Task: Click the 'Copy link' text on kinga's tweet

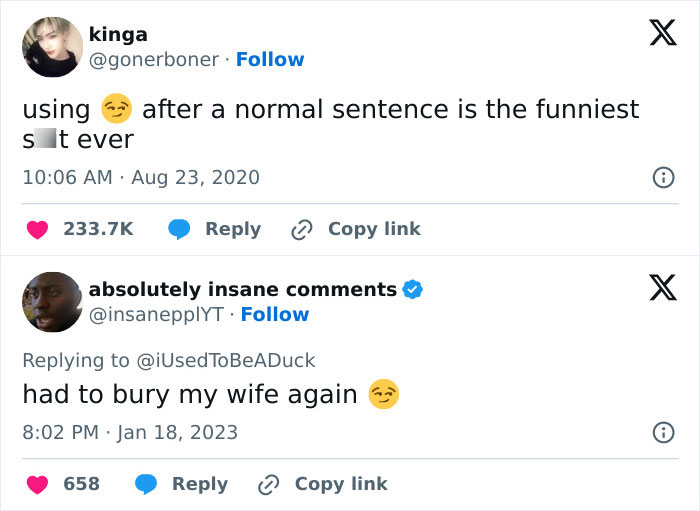Action: click(374, 229)
